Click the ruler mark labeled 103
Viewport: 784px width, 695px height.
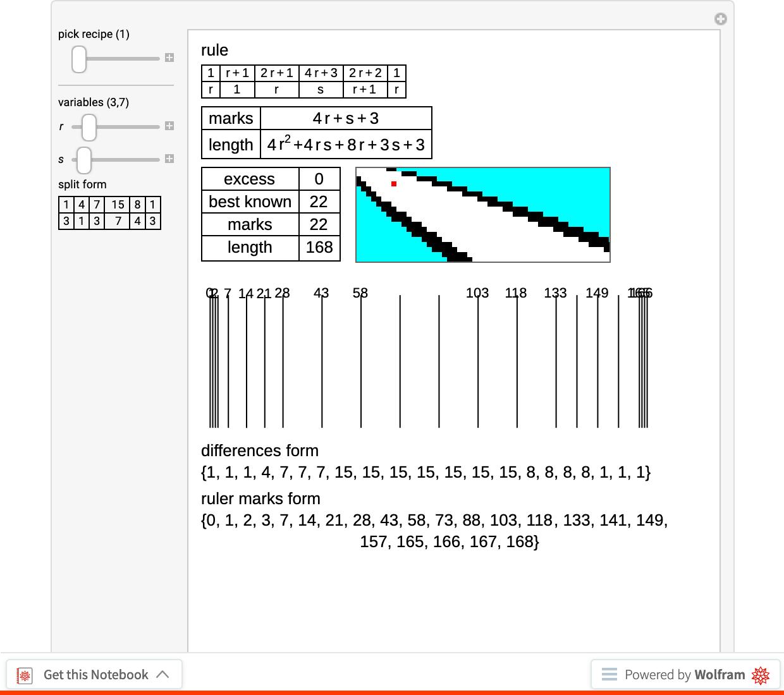(x=477, y=293)
